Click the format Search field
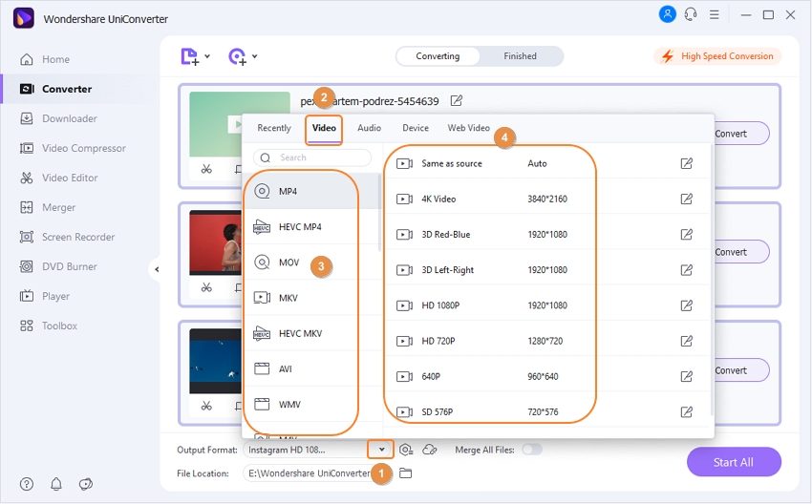Screen dimensions: 812x504 point(312,157)
